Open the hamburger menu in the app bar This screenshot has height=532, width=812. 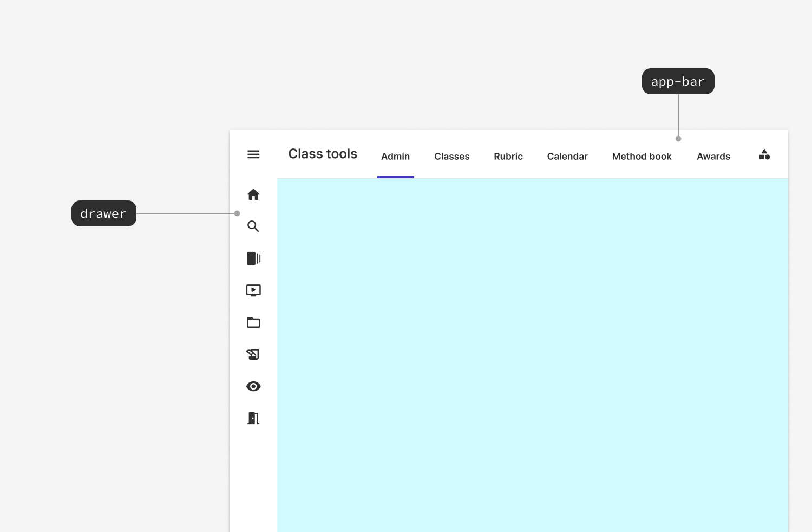253,154
